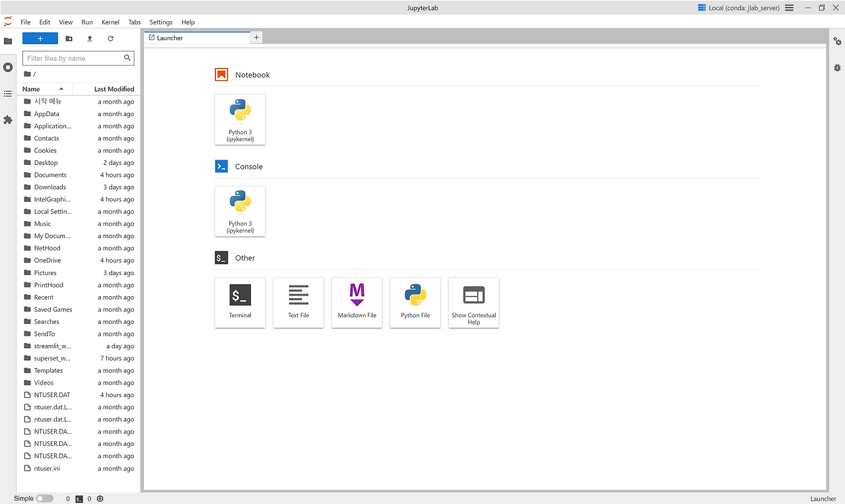
Task: Select the Desktop folder
Action: pyautogui.click(x=79, y=163)
